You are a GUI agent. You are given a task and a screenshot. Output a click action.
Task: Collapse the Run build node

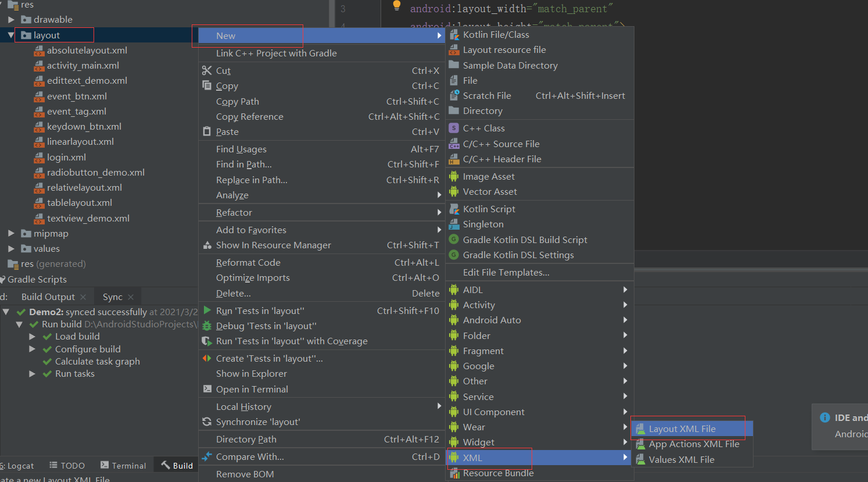(19, 324)
